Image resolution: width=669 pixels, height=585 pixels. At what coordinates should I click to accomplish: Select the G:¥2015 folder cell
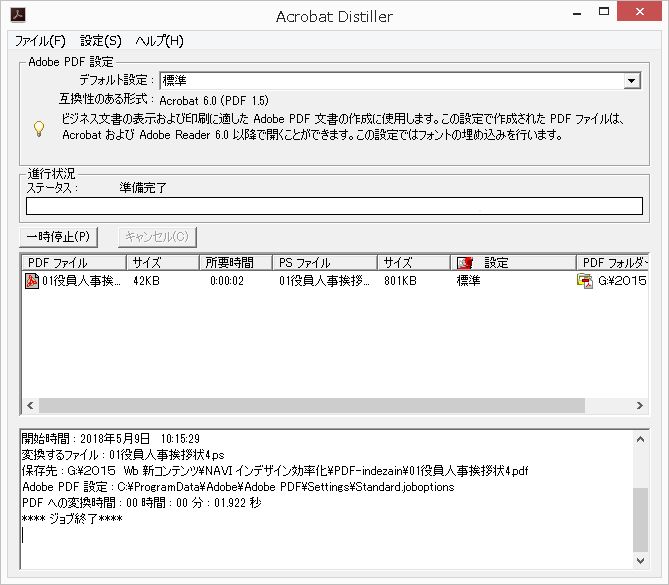(x=622, y=281)
